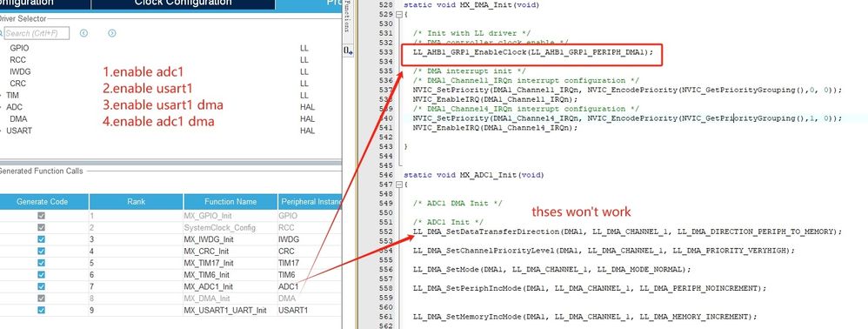Click the 'static void MX_ADC1_Init(void)' code line
868x329 pixels.
[x=473, y=174]
